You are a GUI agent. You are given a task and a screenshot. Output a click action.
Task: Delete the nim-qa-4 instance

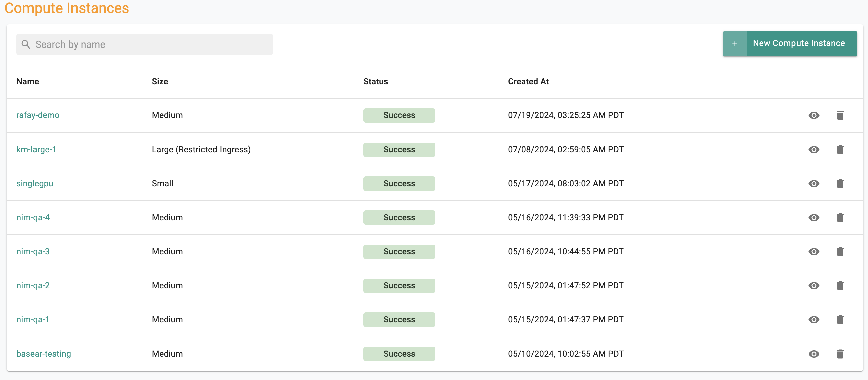tap(840, 218)
